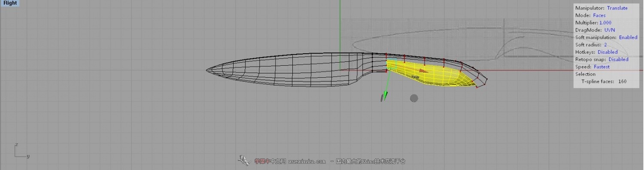
Task: Toggle Soft manipulation Enabled value
Action: pos(628,37)
